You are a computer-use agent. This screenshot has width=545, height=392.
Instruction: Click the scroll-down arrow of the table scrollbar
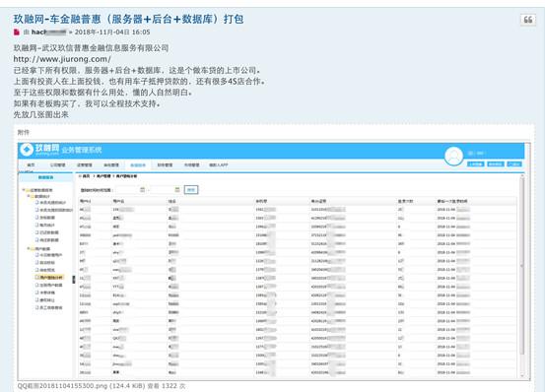pyautogui.click(x=521, y=375)
